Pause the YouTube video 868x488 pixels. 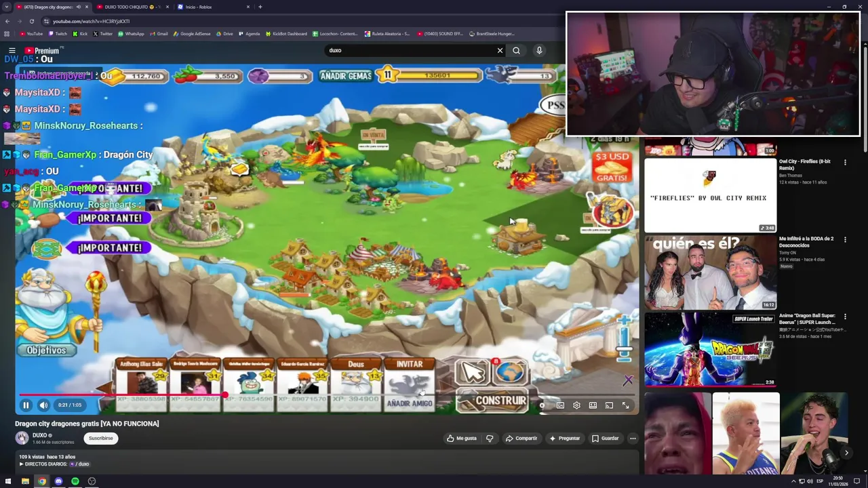coord(26,405)
